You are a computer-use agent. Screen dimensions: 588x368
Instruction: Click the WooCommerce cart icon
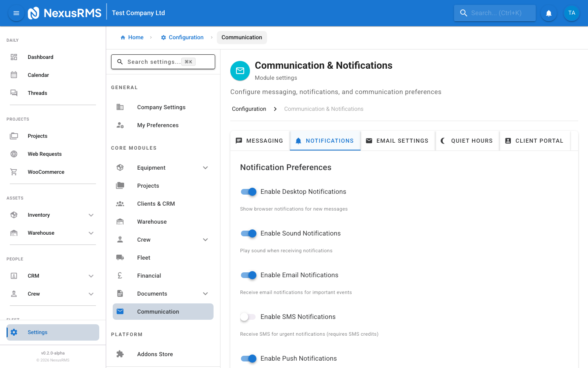(x=14, y=172)
